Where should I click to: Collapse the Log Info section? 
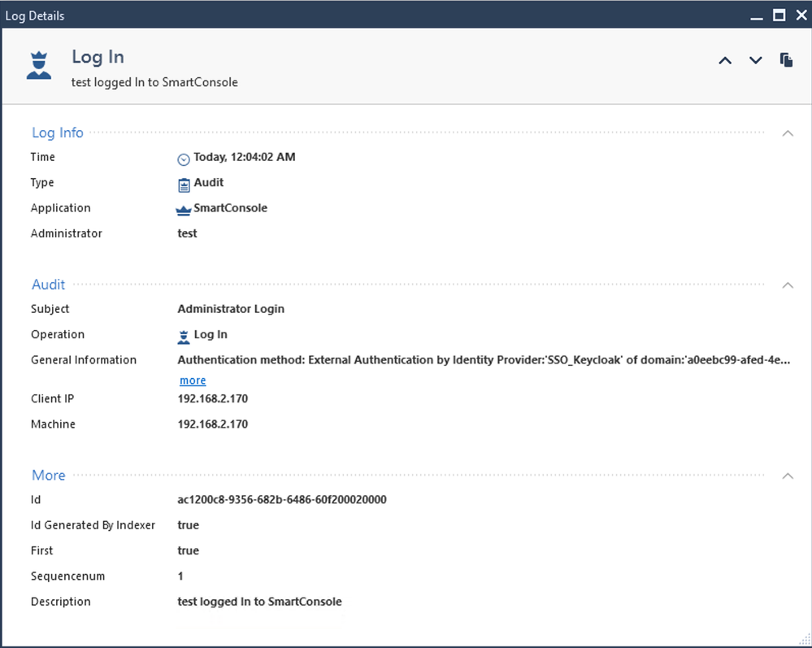pos(787,133)
